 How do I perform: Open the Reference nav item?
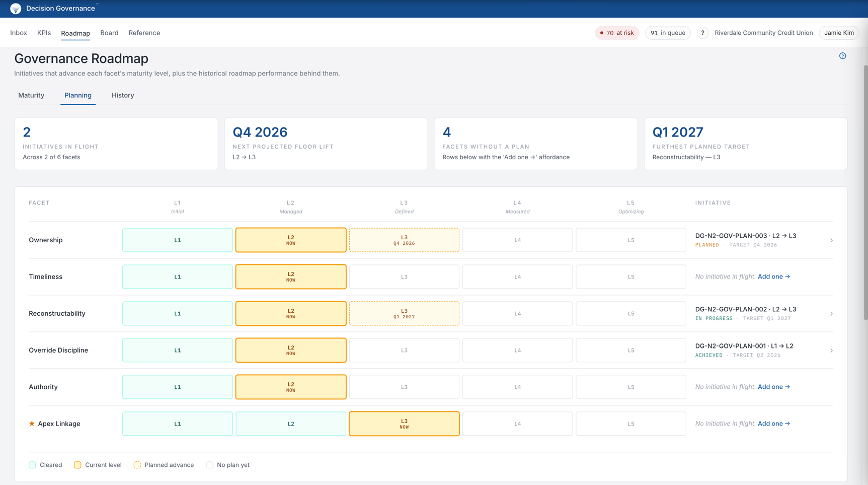144,33
